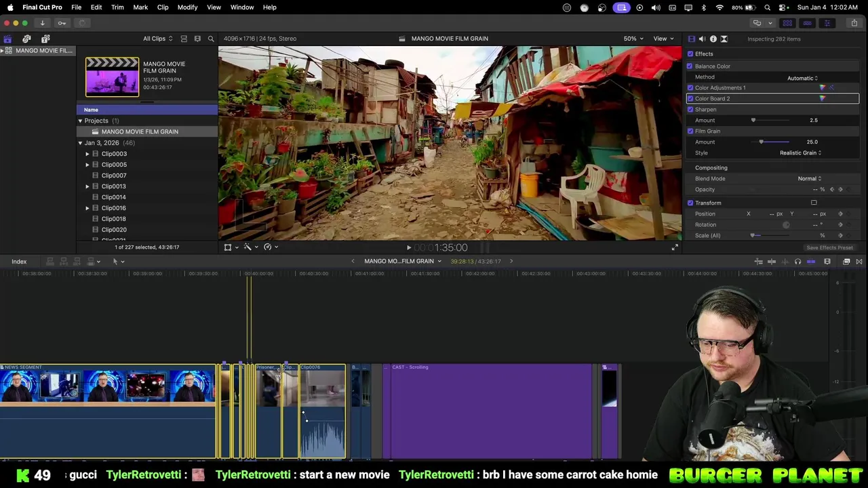This screenshot has width=868, height=488.
Task: Show the Audio inspector speaker icon
Action: point(702,39)
